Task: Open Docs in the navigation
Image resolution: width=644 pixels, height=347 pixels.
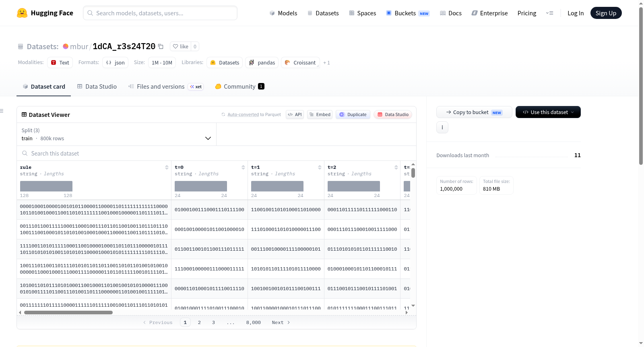Action: pyautogui.click(x=451, y=13)
